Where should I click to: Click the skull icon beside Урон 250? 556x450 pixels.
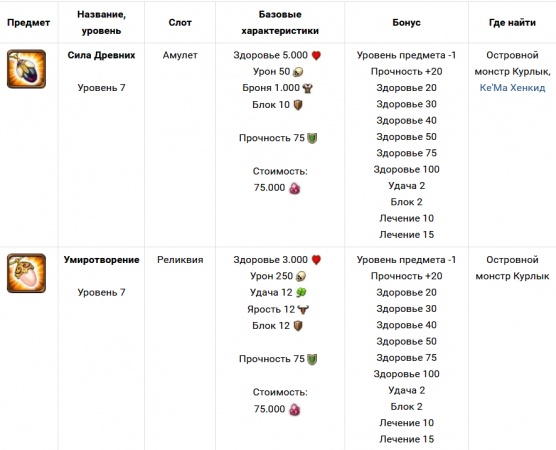tap(301, 276)
